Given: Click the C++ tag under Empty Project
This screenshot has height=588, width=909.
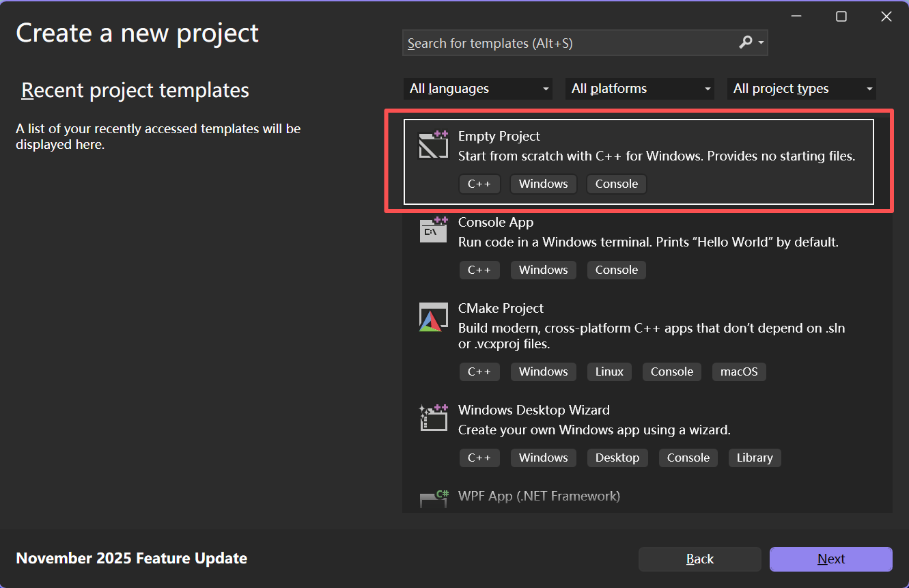Looking at the screenshot, I should click(x=479, y=184).
